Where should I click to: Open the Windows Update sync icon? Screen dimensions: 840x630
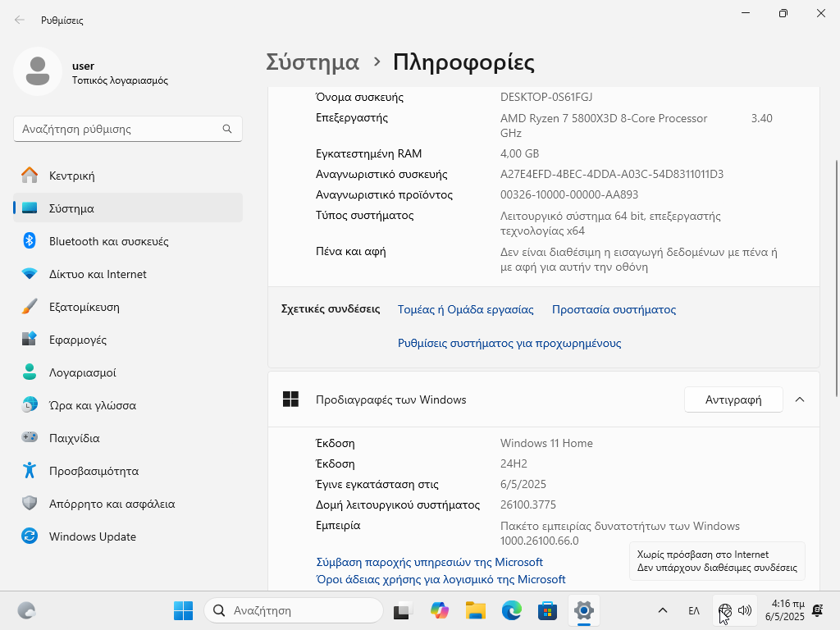click(x=30, y=536)
